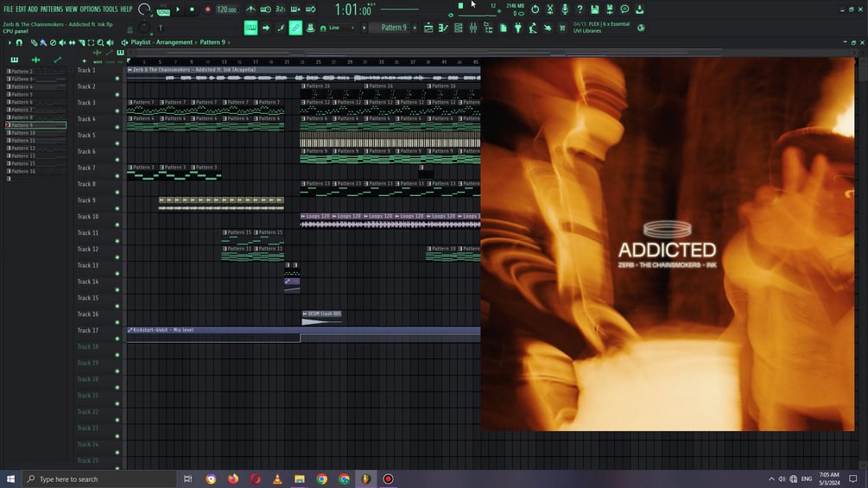Open the chat bubble icon in top toolbar
868x488 pixels.
tap(624, 10)
